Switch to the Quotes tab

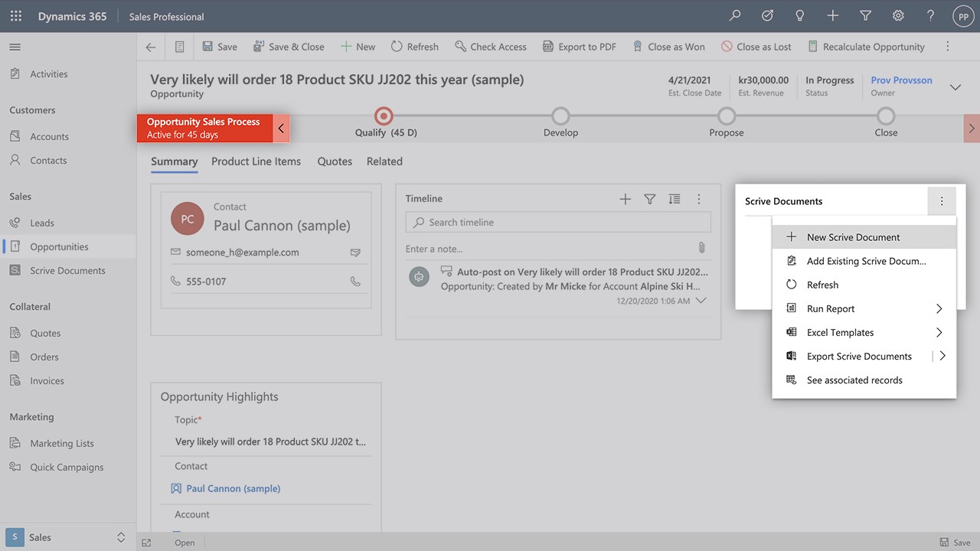(x=335, y=161)
